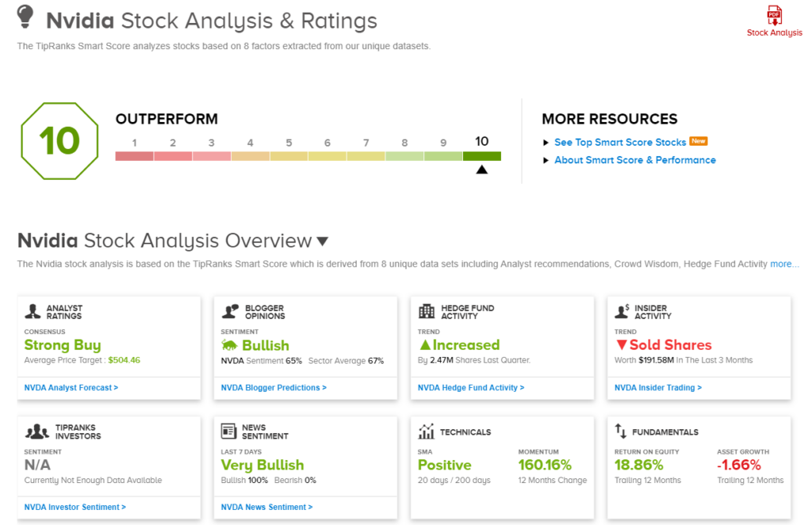Click the lightbulb icon beside Nvidia title

tap(26, 17)
